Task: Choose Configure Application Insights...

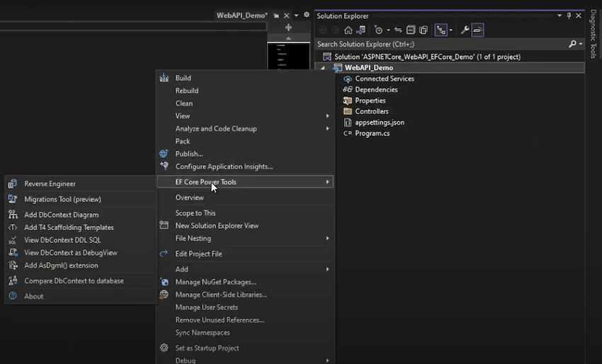Action: pos(245,166)
